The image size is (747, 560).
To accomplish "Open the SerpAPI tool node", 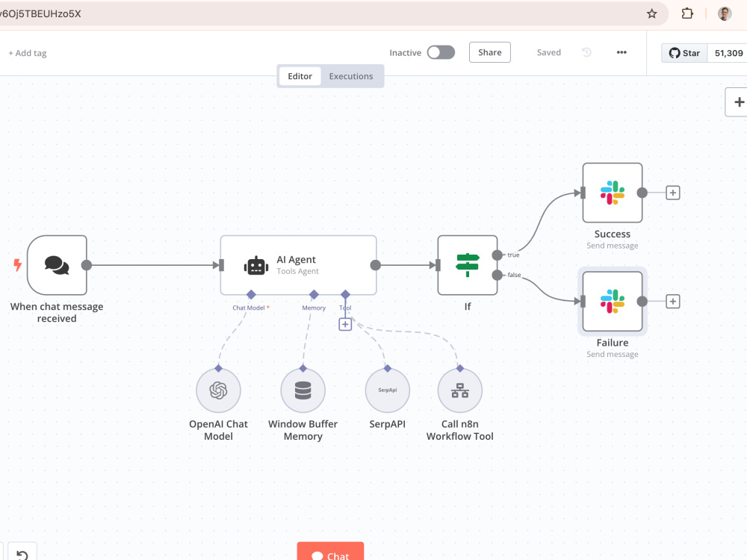I will coord(387,391).
